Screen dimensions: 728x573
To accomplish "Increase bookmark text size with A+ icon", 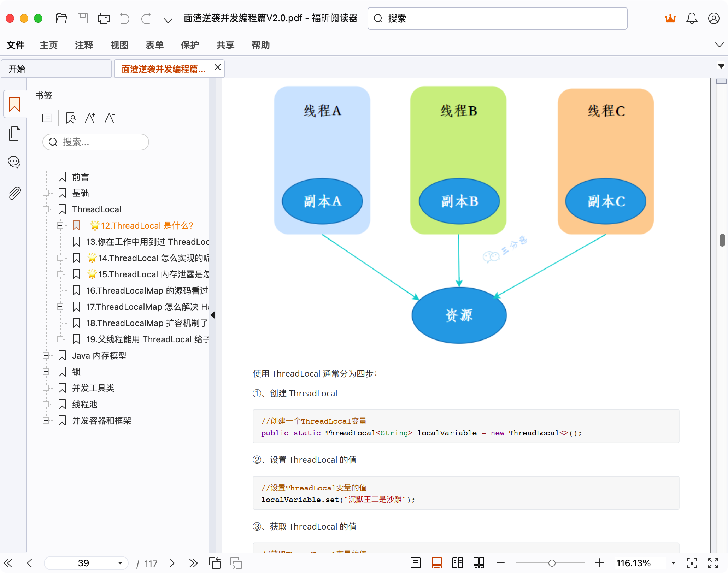I will [x=90, y=118].
